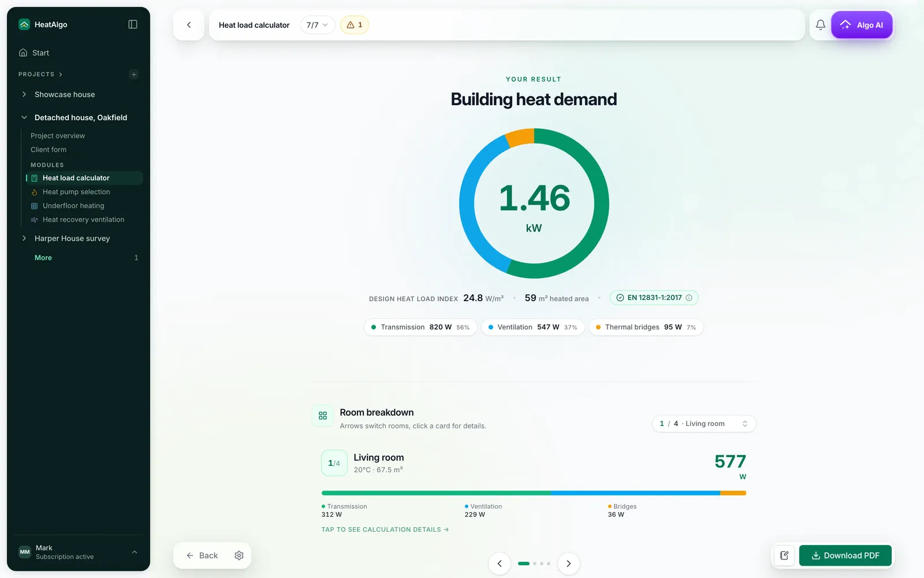Viewport: 924px width, 578px height.
Task: Go back using top arrow button
Action: (x=189, y=25)
